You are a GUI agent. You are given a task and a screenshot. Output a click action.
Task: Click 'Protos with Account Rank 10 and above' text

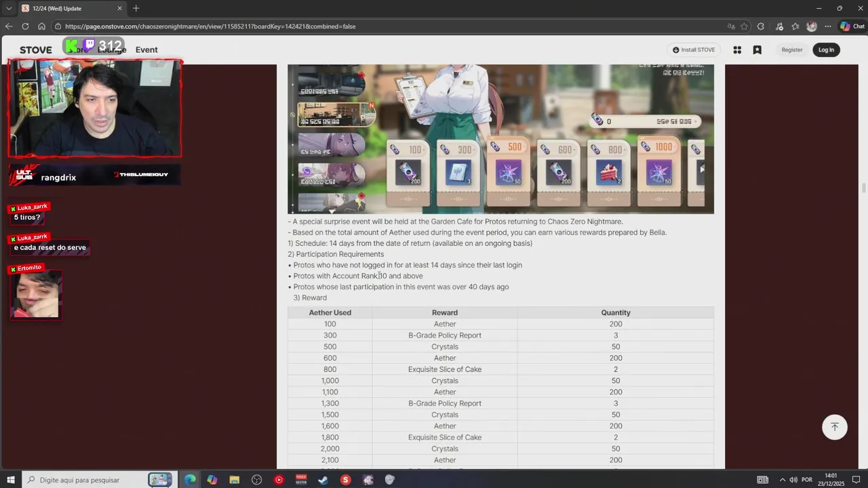358,276
